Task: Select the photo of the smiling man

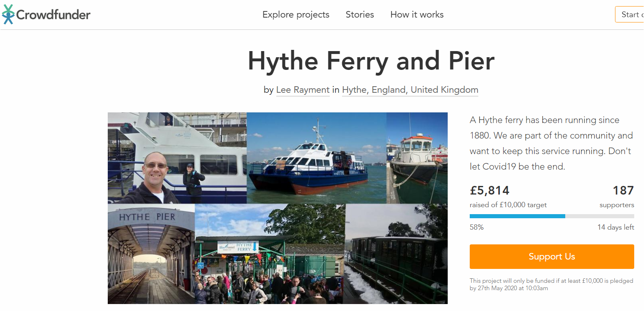Action: pyautogui.click(x=177, y=158)
